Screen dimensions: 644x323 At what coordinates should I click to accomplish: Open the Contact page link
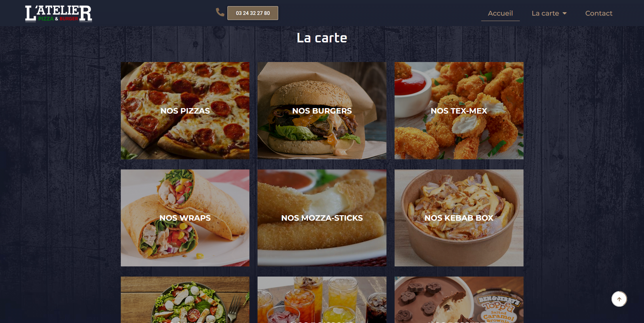click(599, 13)
